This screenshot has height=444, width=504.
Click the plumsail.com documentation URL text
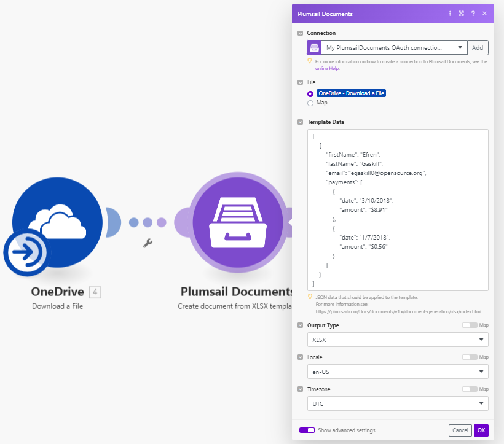(398, 311)
